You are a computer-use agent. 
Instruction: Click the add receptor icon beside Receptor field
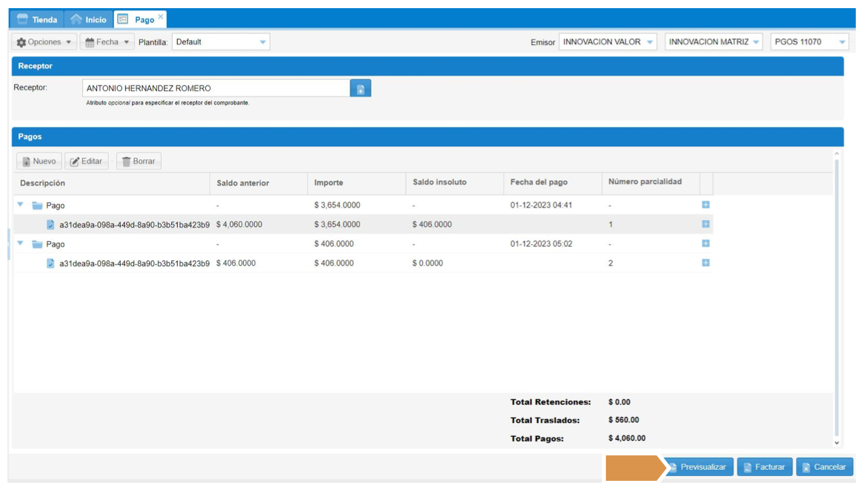coord(361,88)
